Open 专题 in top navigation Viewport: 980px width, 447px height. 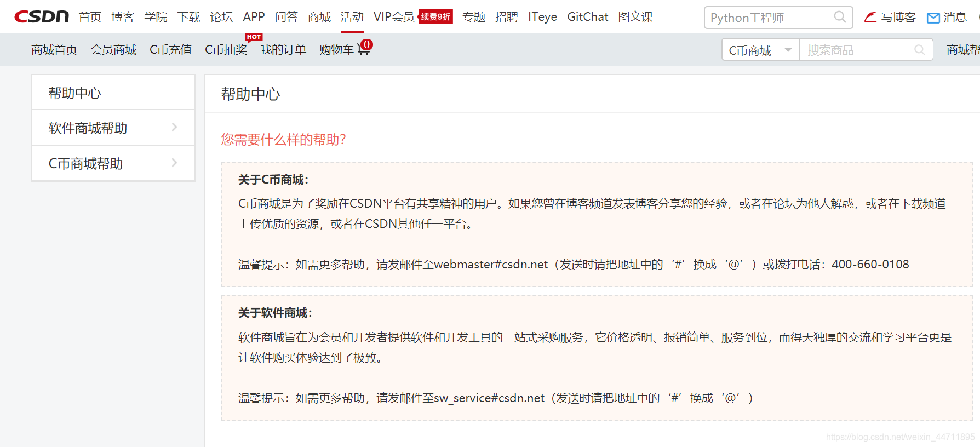(474, 17)
